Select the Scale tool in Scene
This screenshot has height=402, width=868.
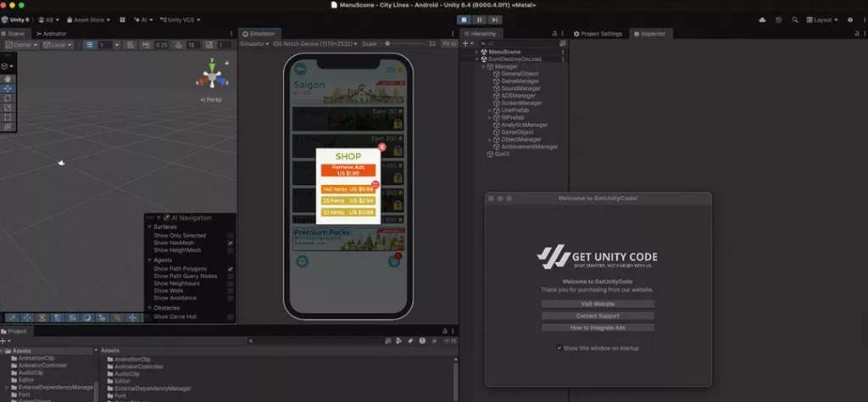(x=8, y=108)
